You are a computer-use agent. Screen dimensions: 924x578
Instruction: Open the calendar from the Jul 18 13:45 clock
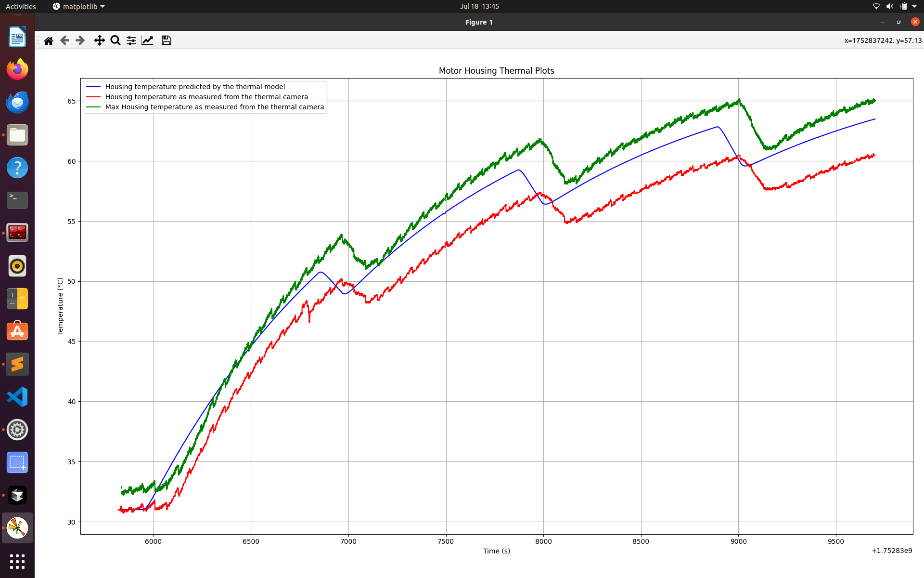pyautogui.click(x=479, y=6)
